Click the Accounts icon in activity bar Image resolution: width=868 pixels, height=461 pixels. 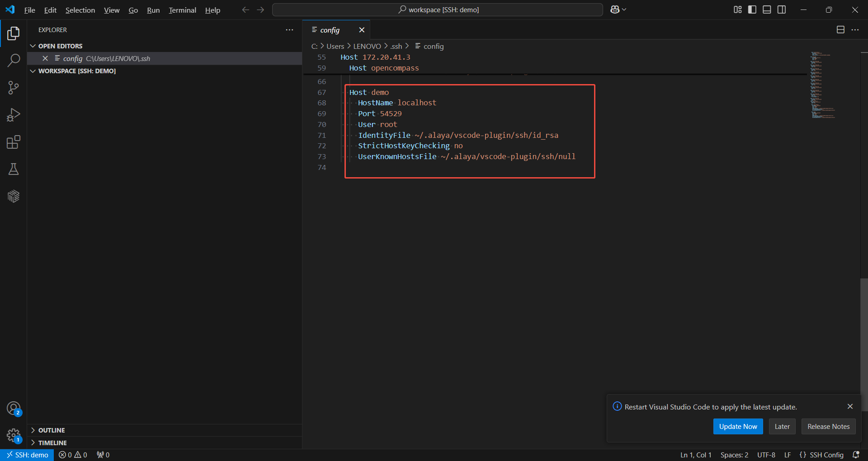14,408
